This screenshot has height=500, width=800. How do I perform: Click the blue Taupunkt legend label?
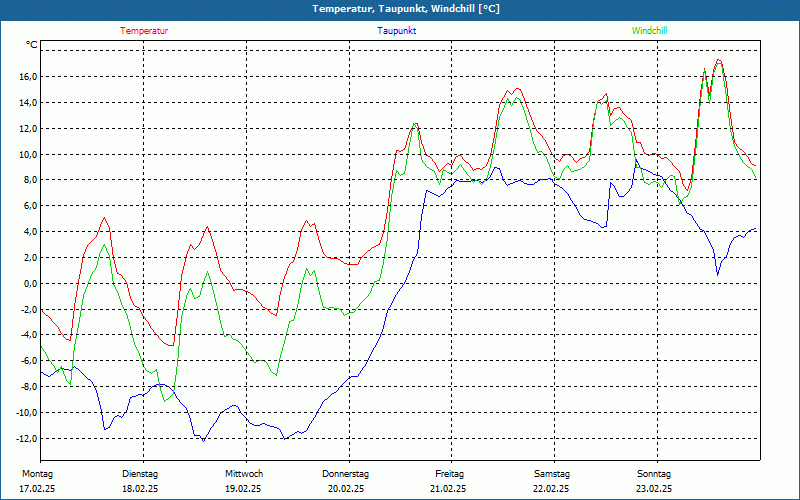396,31
